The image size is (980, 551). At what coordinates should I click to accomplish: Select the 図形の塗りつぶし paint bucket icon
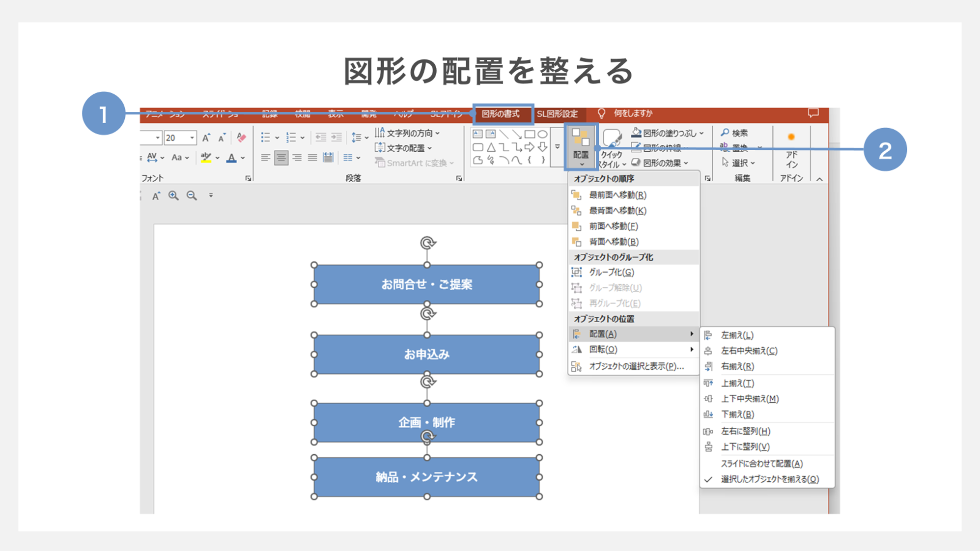tap(637, 133)
